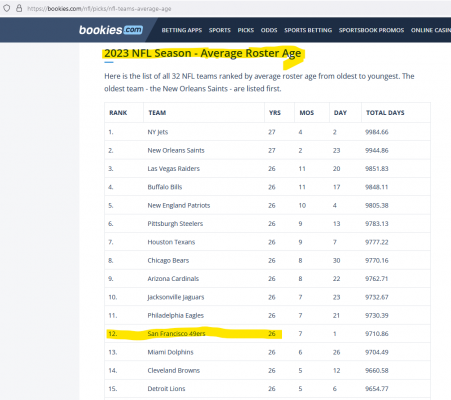The image size is (451, 400).
Task: Click total days value 9984.66
Action: [377, 132]
